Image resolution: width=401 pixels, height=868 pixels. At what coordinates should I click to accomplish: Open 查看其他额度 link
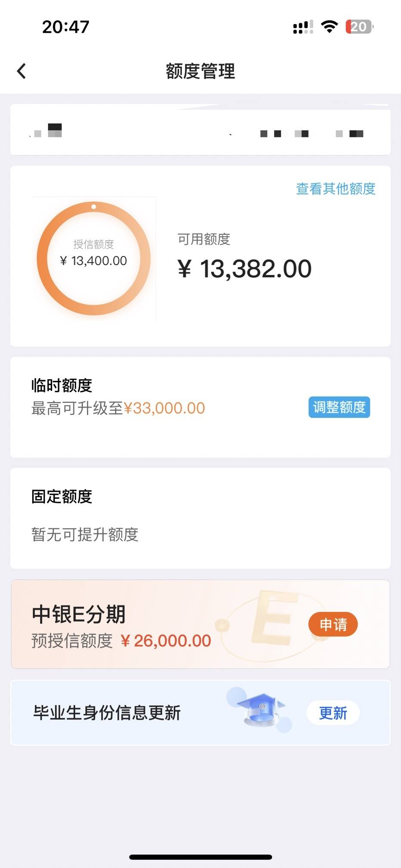[336, 188]
